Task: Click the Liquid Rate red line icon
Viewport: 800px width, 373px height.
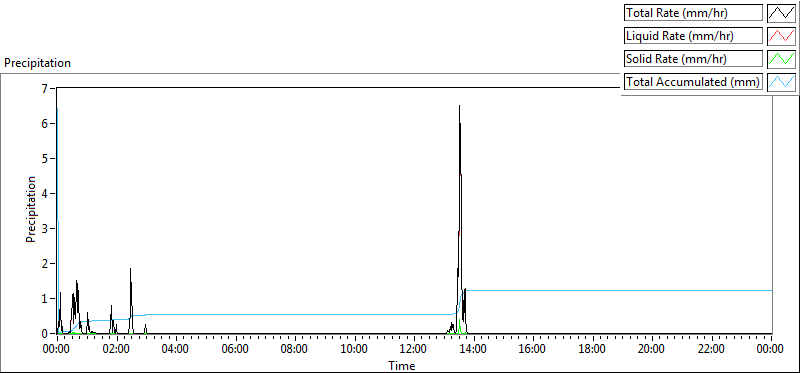Action: tap(781, 36)
